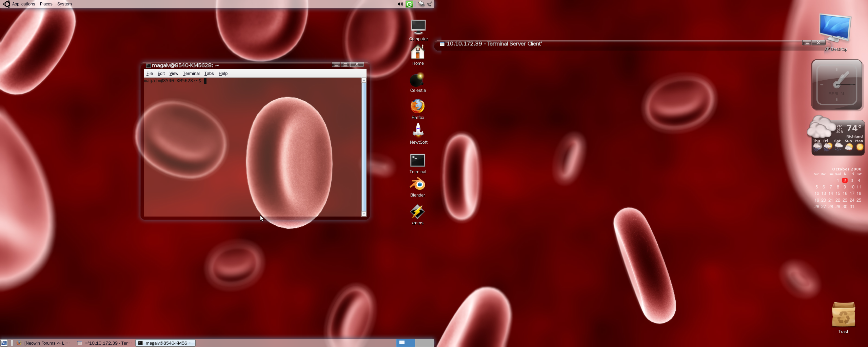Expand the terminal's Edit menu
This screenshot has height=347, width=868.
pyautogui.click(x=161, y=74)
